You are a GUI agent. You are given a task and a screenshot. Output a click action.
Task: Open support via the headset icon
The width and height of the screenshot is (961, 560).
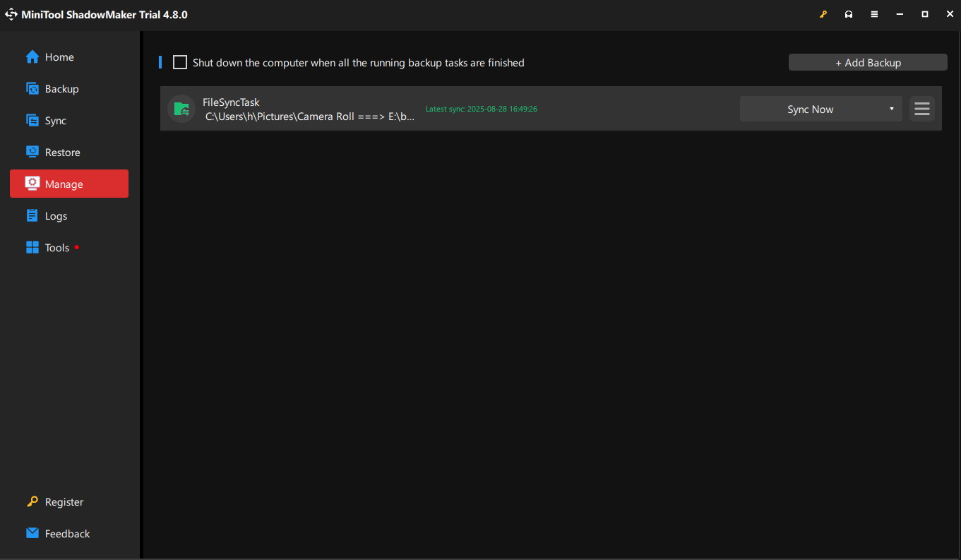849,15
